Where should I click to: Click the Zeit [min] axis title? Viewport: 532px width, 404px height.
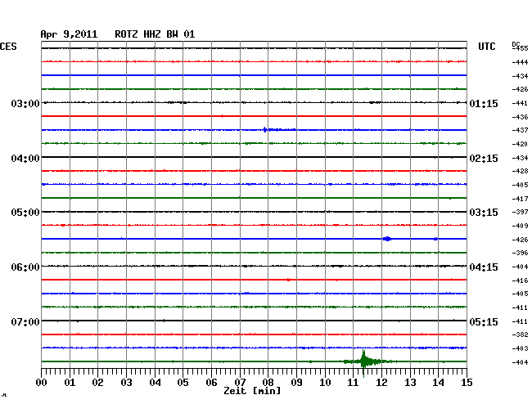tap(252, 391)
